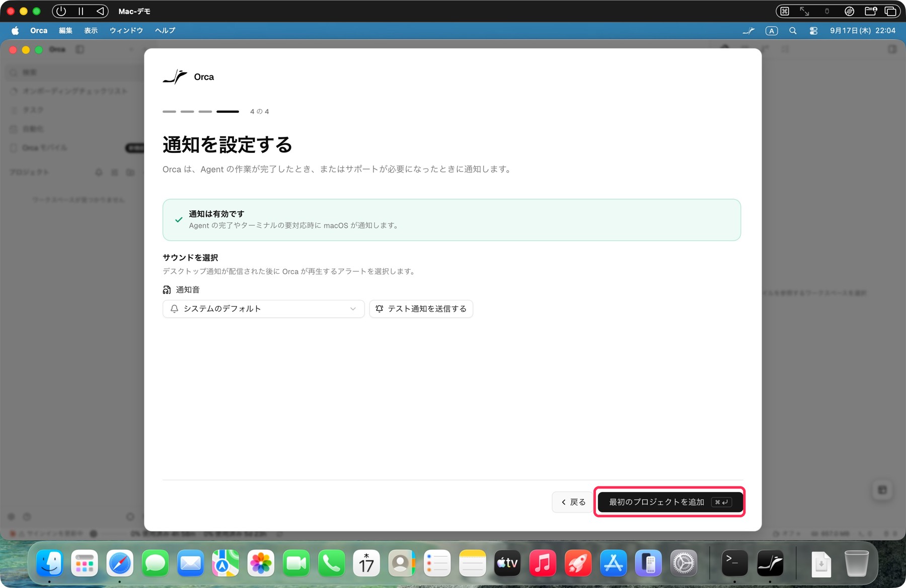The height and width of the screenshot is (588, 906).
Task: Toggle sidebar icon in Orca window title bar
Action: pos(80,49)
